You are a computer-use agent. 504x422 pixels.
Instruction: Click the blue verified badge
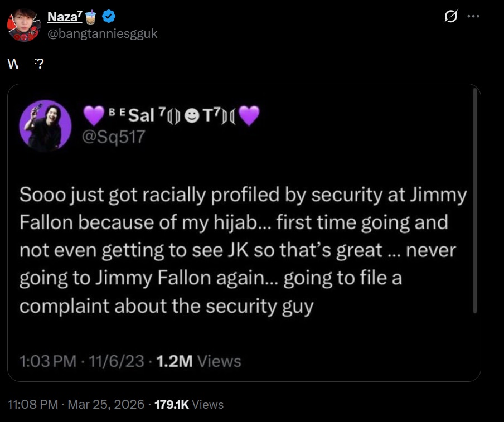coord(109,17)
